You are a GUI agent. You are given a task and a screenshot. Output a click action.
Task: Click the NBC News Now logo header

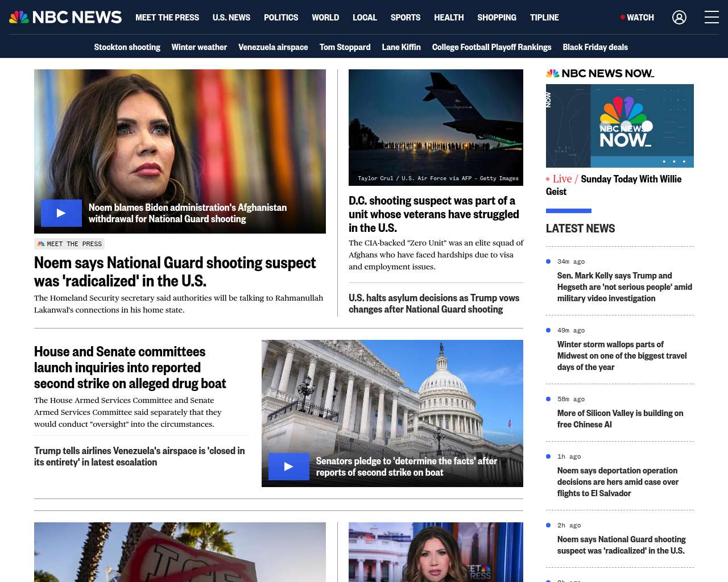[x=600, y=73]
